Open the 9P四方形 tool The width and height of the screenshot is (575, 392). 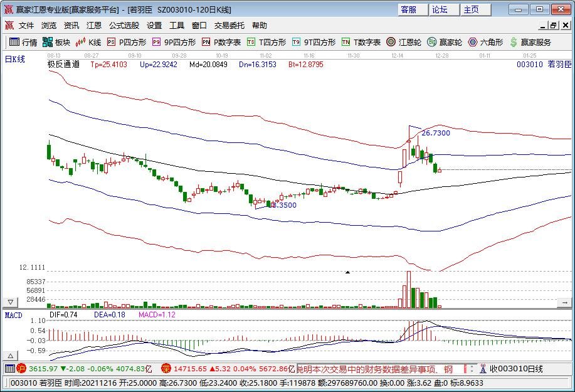tap(174, 42)
